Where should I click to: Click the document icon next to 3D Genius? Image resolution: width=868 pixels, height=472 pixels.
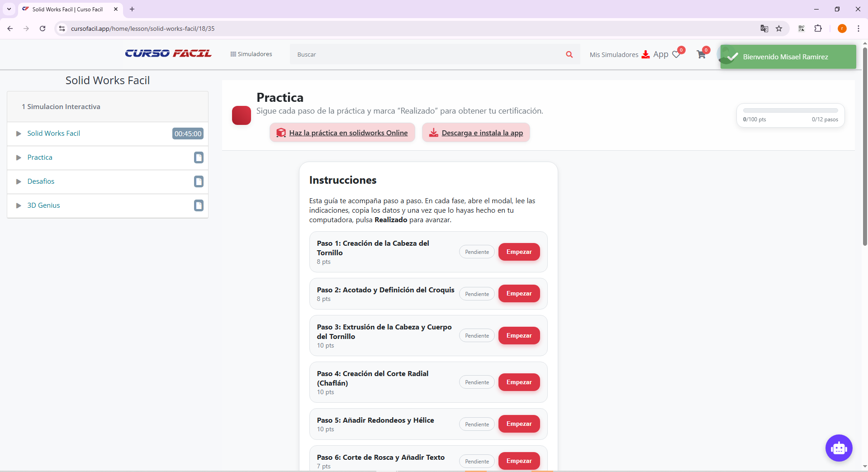coord(199,205)
